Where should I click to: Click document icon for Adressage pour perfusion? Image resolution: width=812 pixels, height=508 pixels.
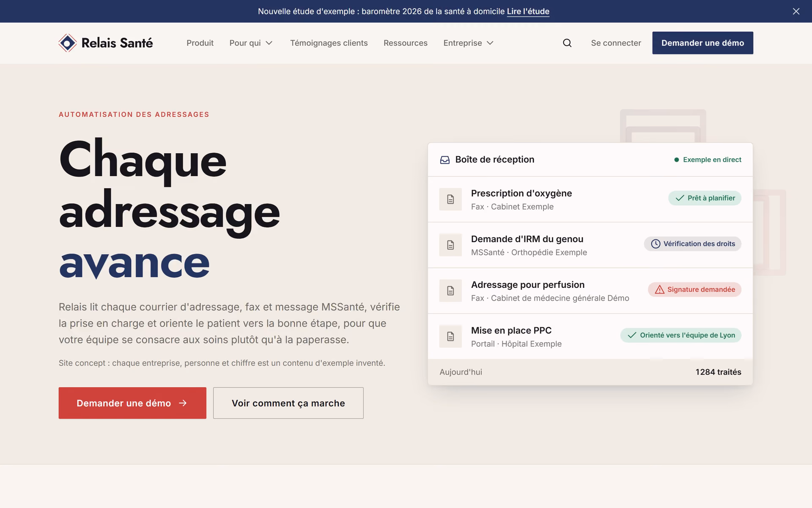450,290
